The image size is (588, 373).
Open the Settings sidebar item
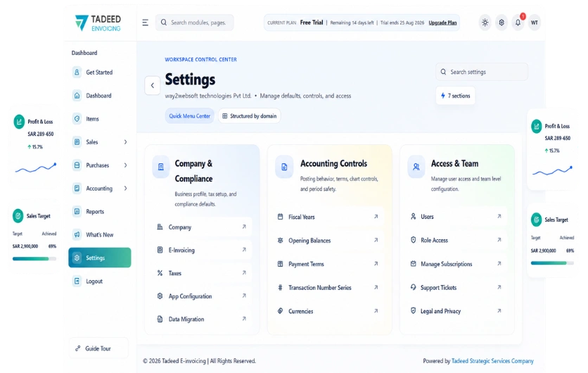point(100,258)
